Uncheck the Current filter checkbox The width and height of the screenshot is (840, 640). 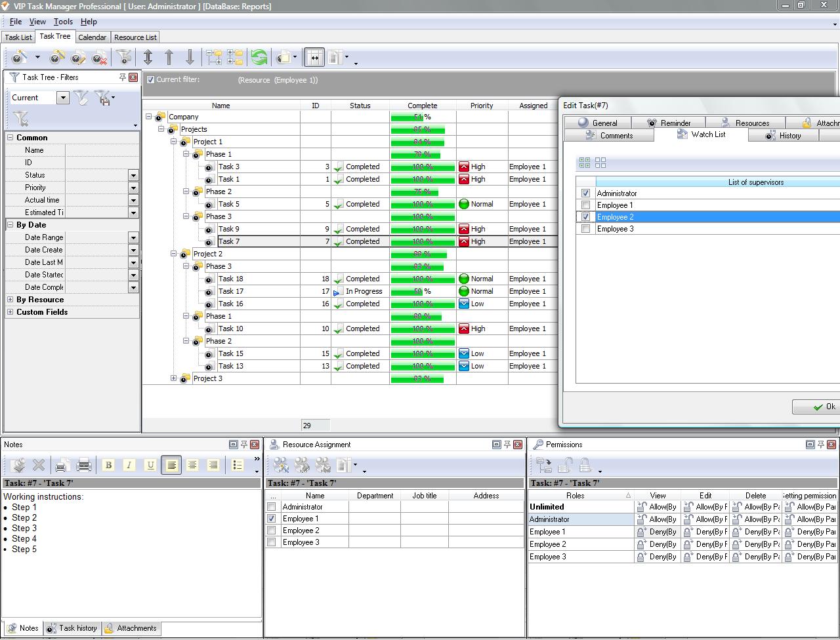151,80
